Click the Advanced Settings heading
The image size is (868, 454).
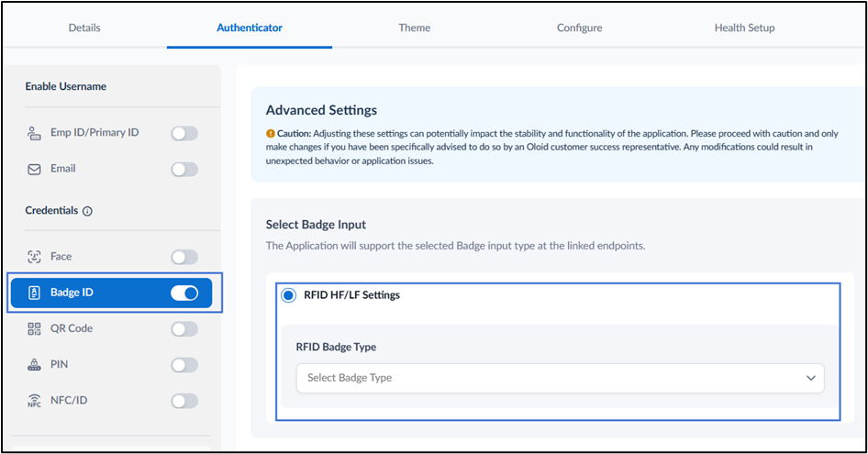(x=322, y=110)
